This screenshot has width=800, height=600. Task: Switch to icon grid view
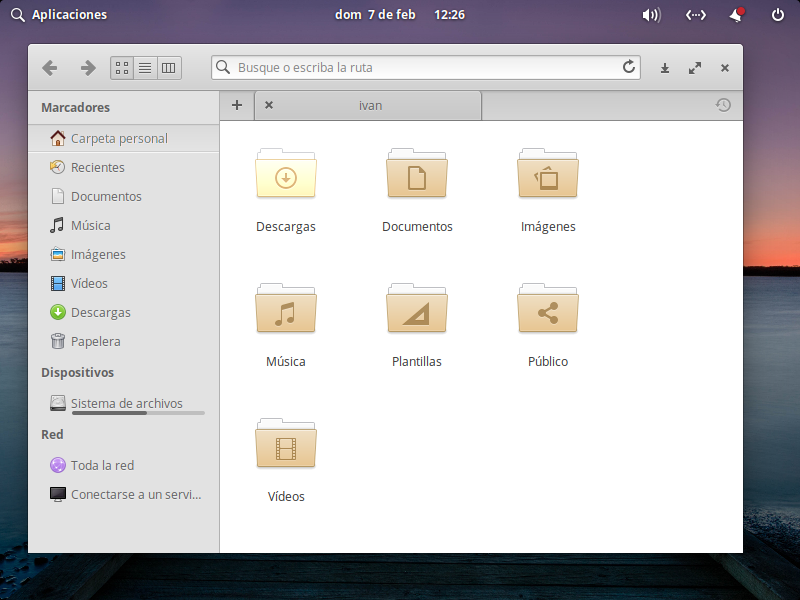coord(122,68)
